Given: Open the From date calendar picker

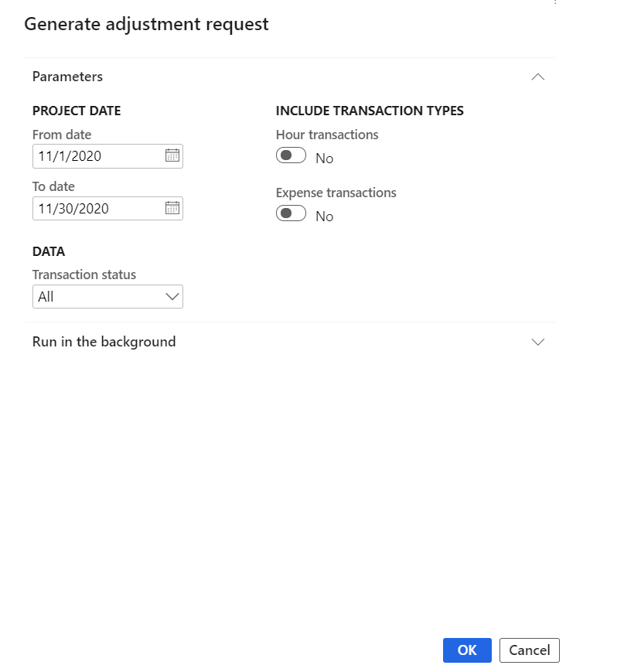Looking at the screenshot, I should point(172,155).
